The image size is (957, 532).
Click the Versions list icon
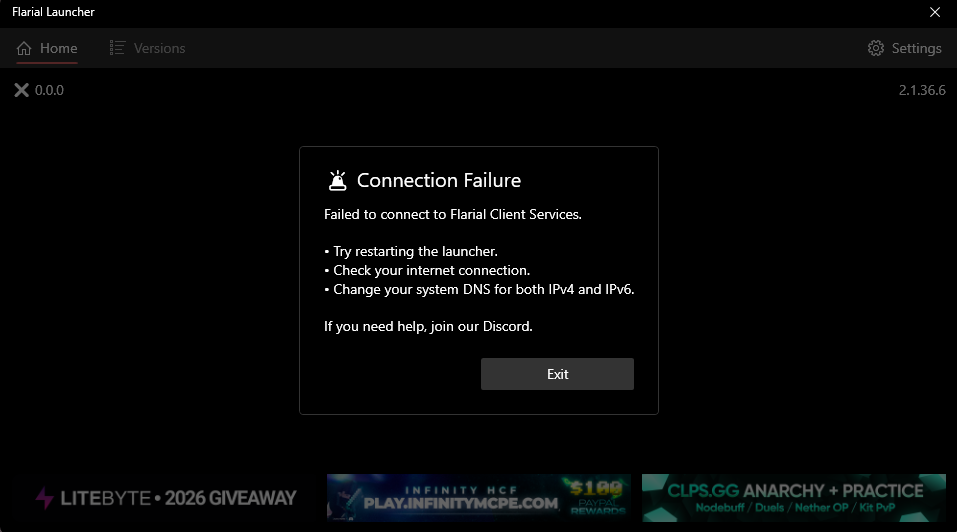pyautogui.click(x=117, y=48)
